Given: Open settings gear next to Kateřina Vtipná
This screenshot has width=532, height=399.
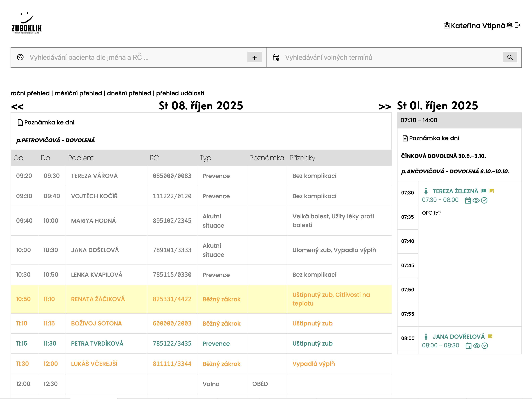Looking at the screenshot, I should click(509, 25).
